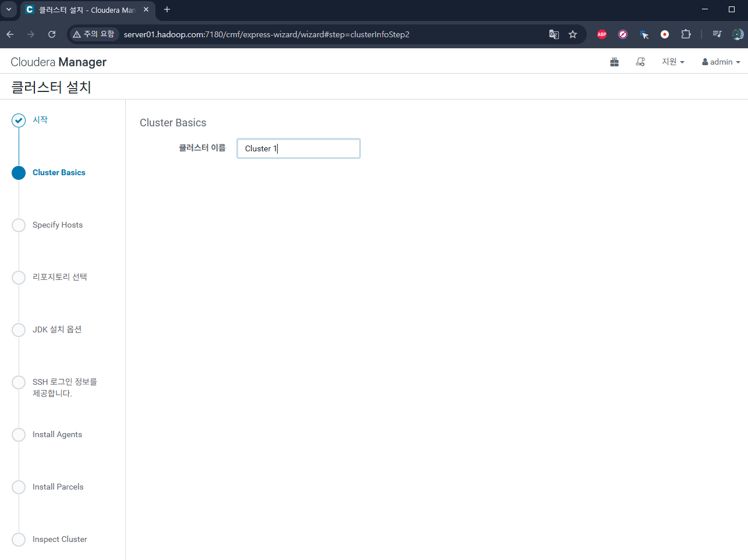Open a new browser tab
748x560 pixels.
pos(167,9)
